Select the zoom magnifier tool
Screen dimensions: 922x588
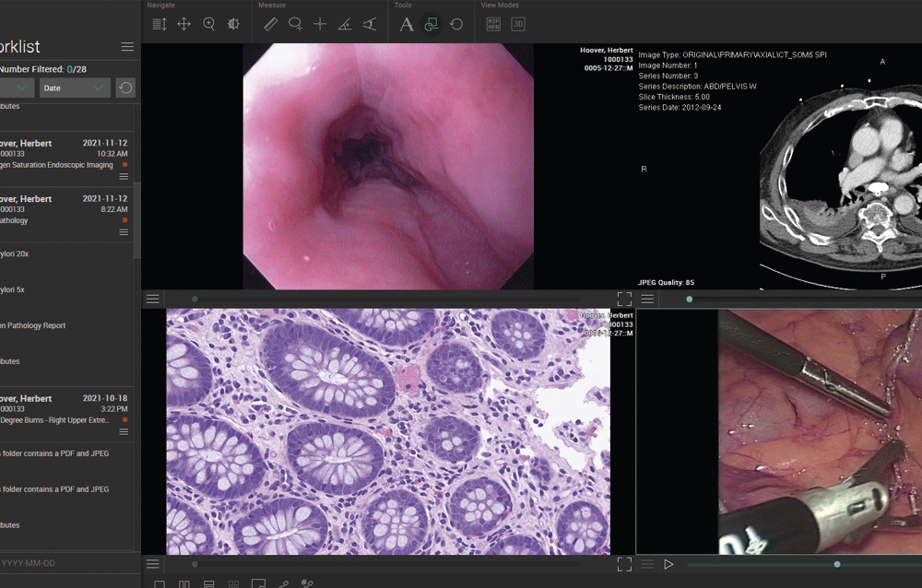(x=208, y=24)
